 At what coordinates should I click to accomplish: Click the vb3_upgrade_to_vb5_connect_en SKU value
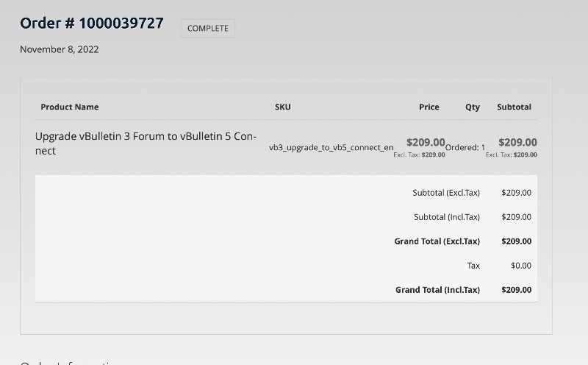tap(331, 147)
